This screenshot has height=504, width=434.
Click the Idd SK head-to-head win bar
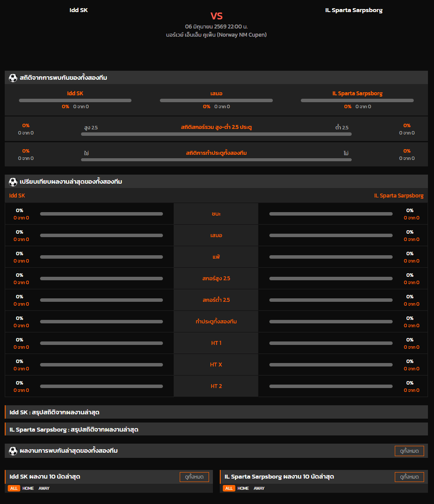pyautogui.click(x=75, y=100)
